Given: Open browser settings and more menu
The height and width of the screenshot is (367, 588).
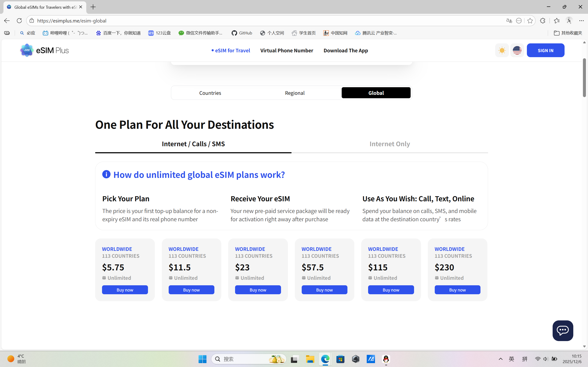Looking at the screenshot, I should (581, 21).
